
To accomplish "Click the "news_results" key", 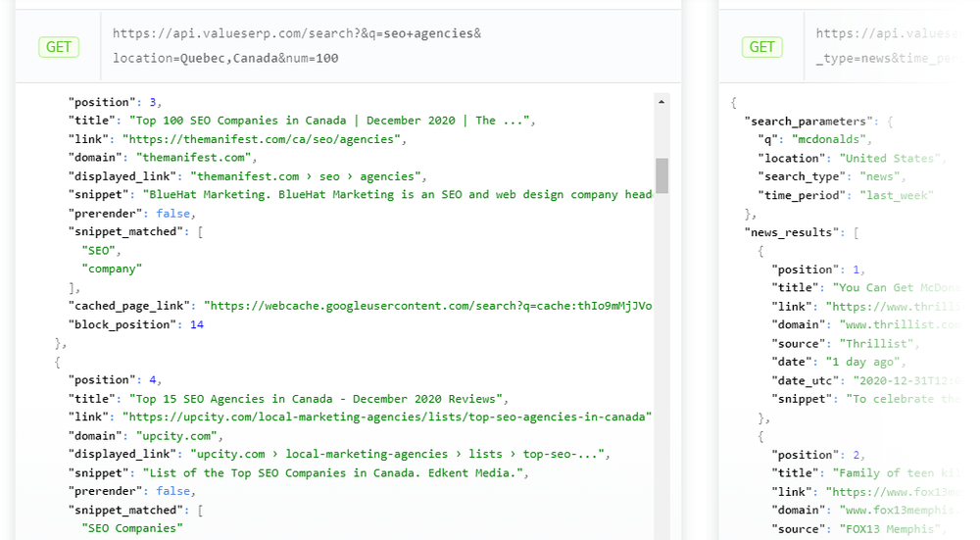I will click(x=791, y=232).
